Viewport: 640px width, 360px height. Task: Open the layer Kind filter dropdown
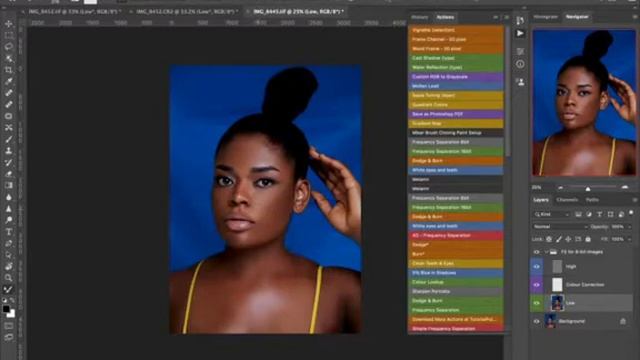tap(551, 214)
